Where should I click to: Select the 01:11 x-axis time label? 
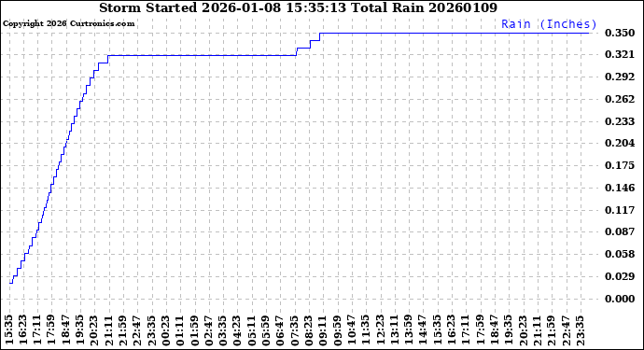click(179, 330)
